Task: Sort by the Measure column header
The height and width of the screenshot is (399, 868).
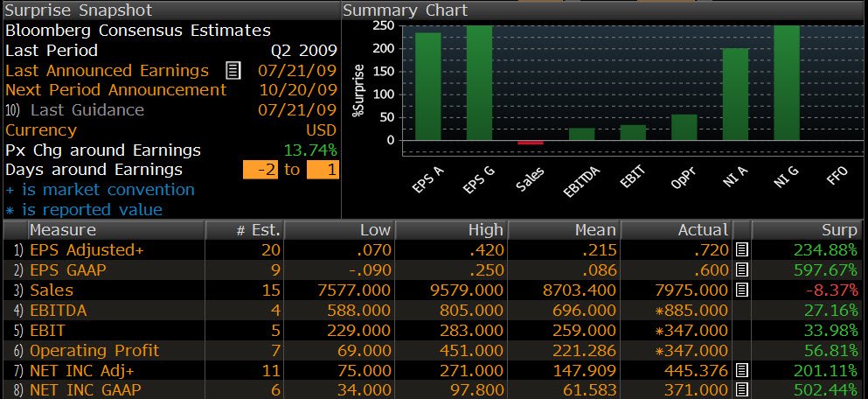Action: pos(117,230)
